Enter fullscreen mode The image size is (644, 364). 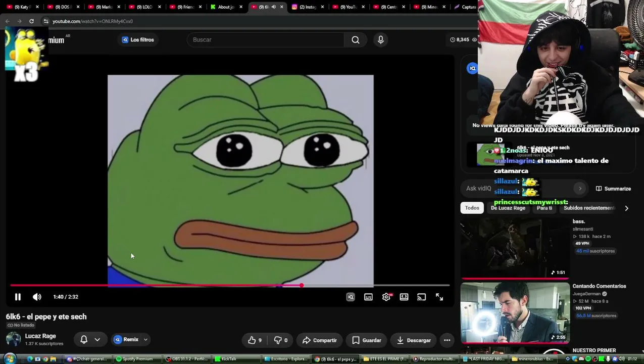(x=439, y=297)
